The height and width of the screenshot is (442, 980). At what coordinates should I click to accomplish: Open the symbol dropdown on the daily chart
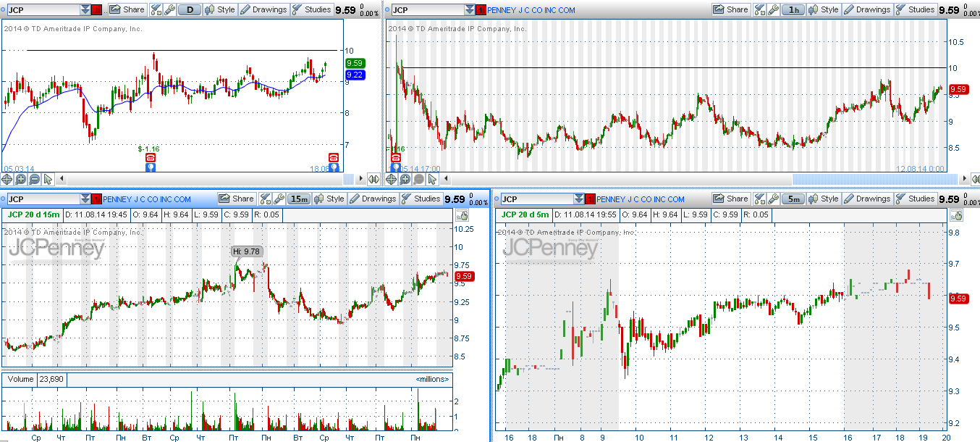86,10
